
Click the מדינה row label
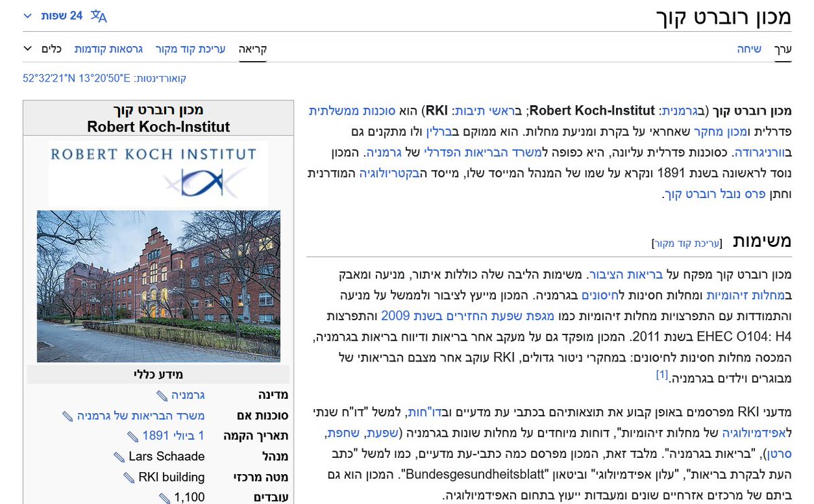tap(273, 395)
